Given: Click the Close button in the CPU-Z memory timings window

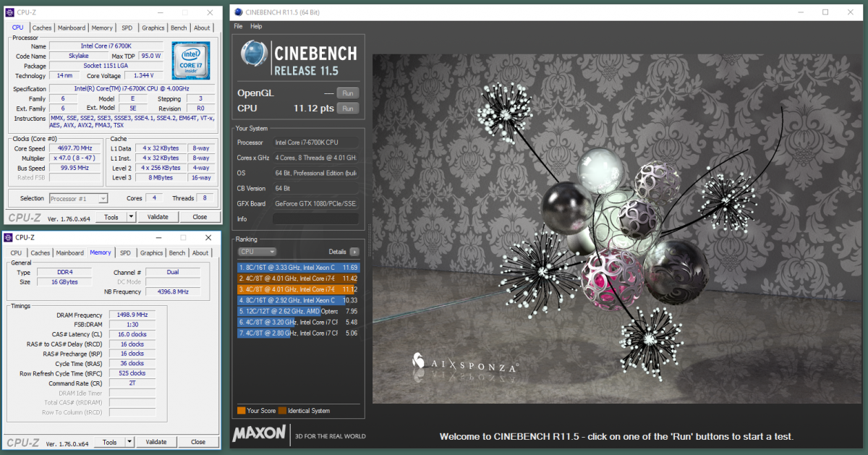Looking at the screenshot, I should click(x=198, y=442).
